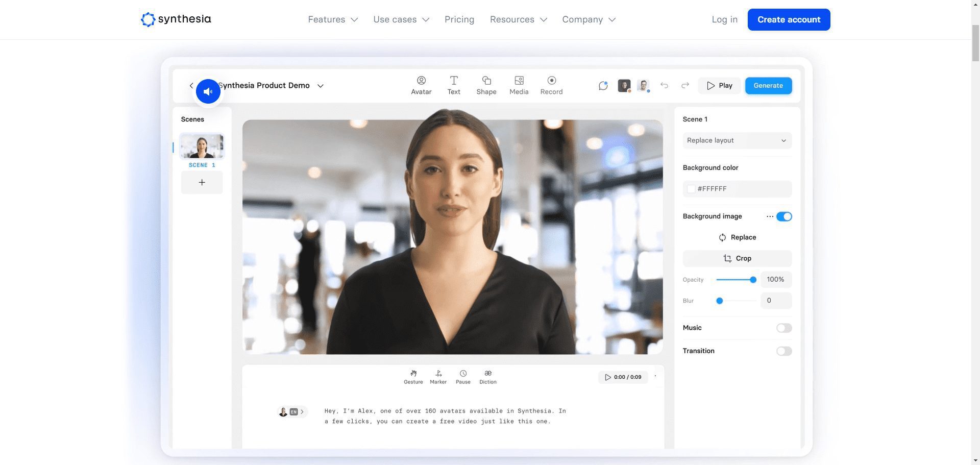The image size is (980, 465).
Task: Click the Blur value field
Action: tap(776, 301)
